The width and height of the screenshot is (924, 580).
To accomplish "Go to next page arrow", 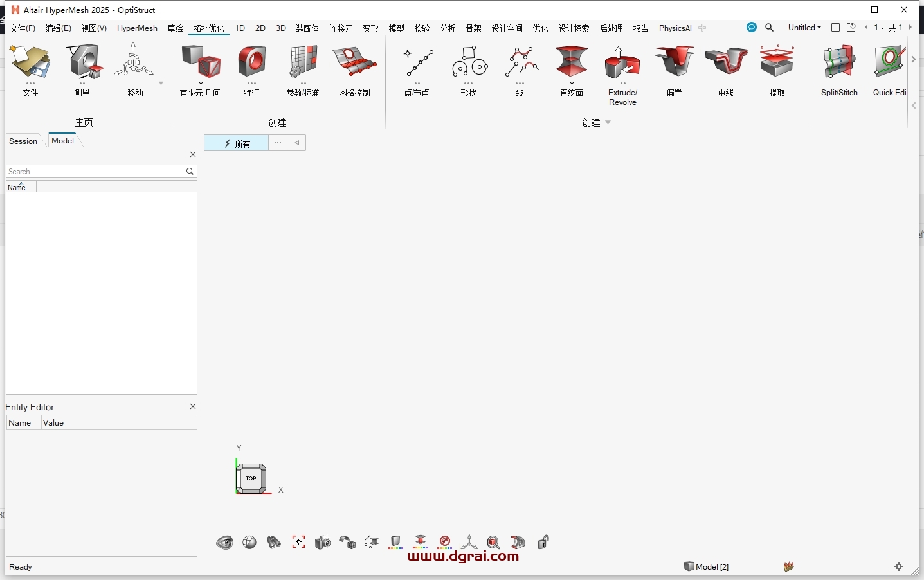I will click(x=910, y=28).
